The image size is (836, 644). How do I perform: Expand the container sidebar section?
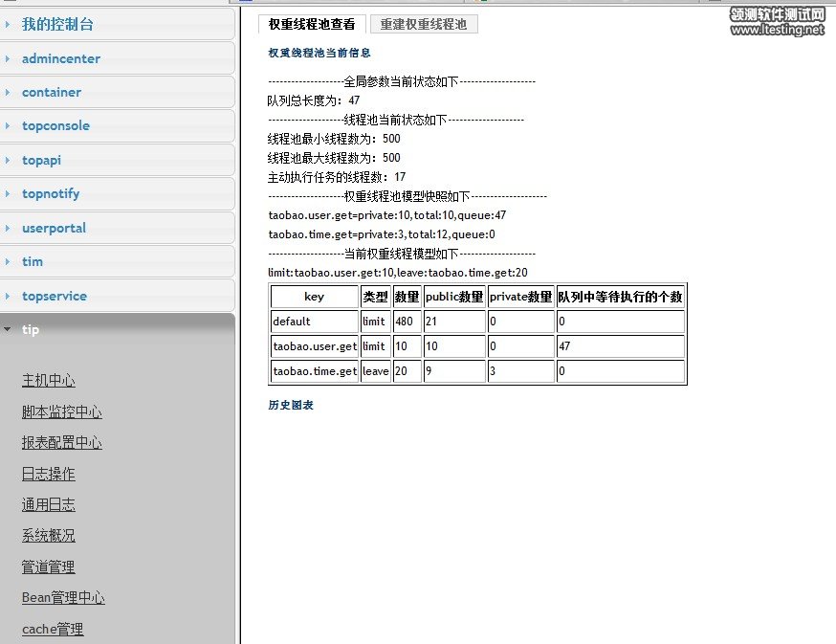click(x=52, y=93)
